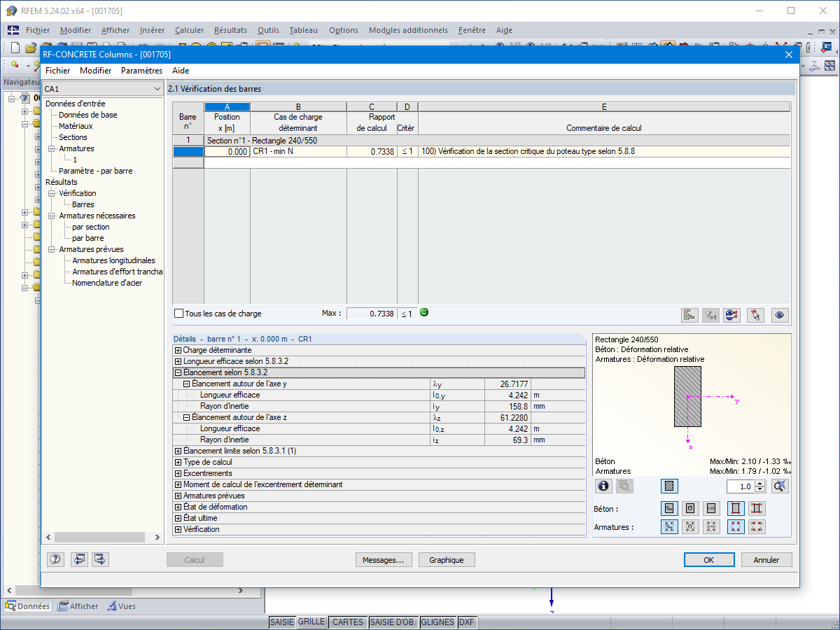This screenshot has height=630, width=840.
Task: Pick bar in RFEM window icon
Action: point(755,315)
